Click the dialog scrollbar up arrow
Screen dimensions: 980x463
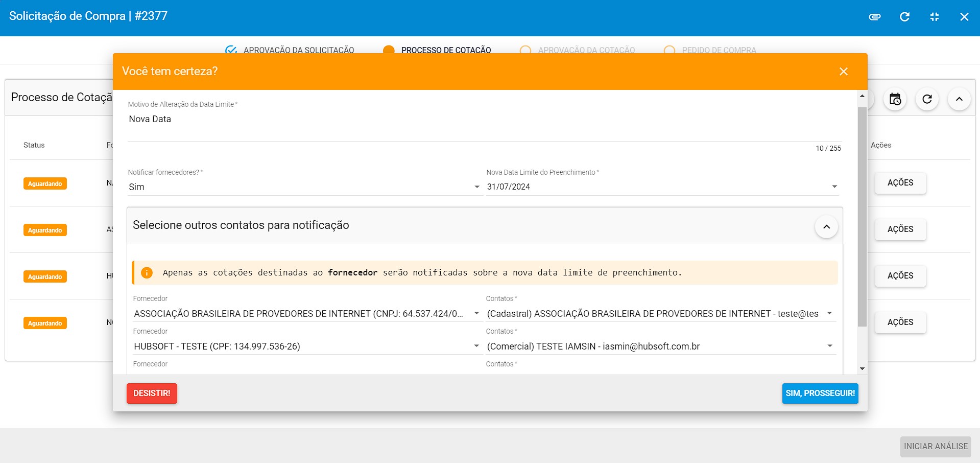[862, 96]
